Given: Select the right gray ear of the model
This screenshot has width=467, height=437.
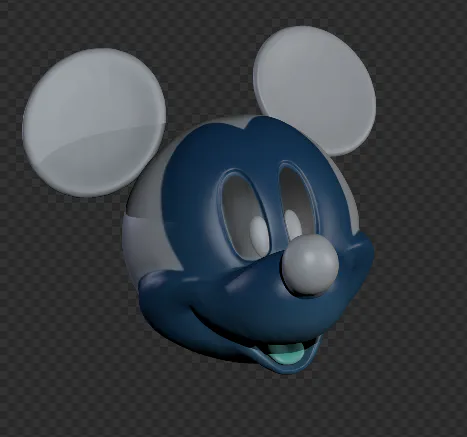Looking at the screenshot, I should (x=314, y=91).
